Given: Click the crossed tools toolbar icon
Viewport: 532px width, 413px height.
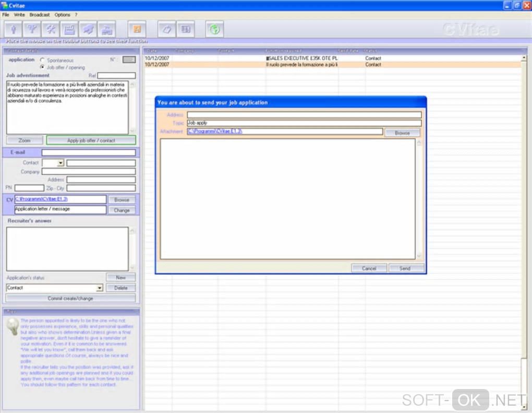Looking at the screenshot, I should [51, 30].
